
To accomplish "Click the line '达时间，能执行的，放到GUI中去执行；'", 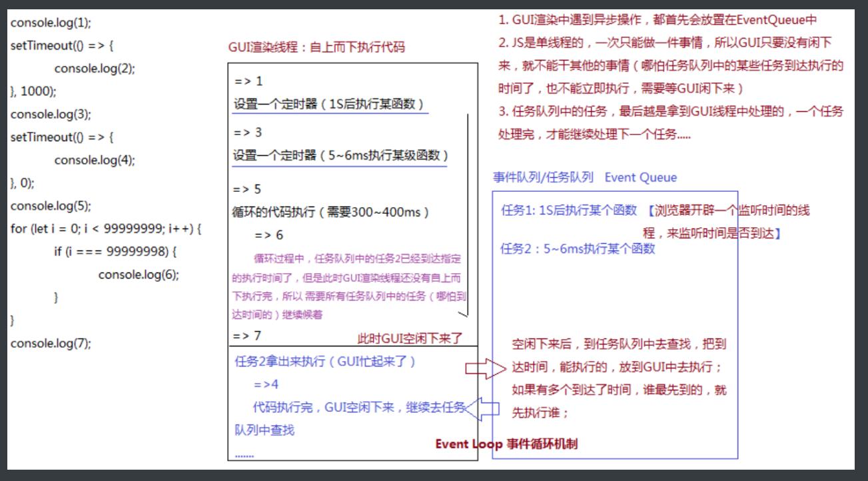I will [x=616, y=367].
